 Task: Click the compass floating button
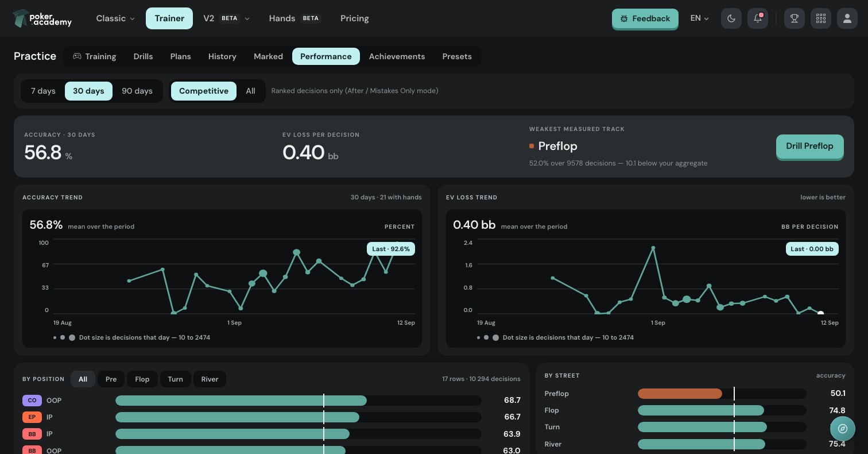[843, 429]
